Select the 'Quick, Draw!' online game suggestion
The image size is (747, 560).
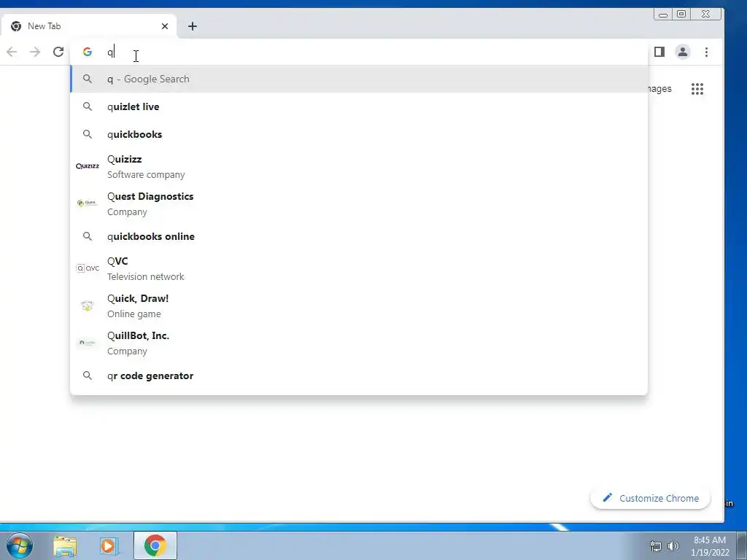359,306
